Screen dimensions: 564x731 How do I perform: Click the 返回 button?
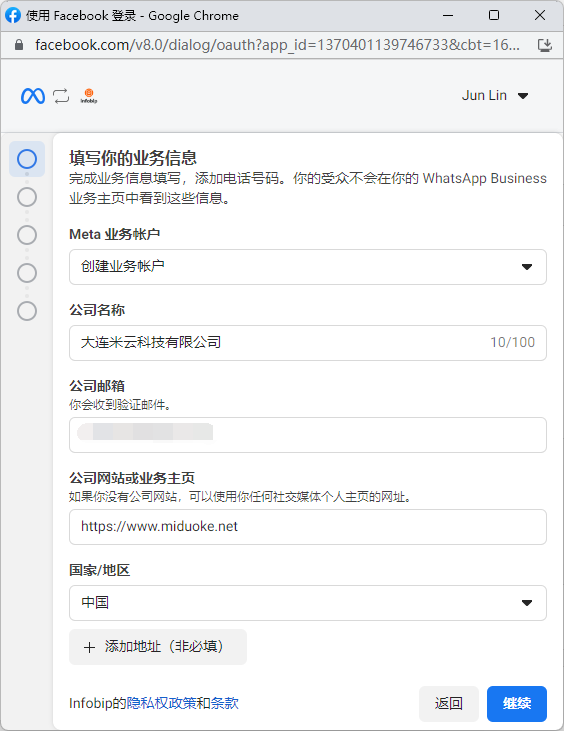[x=448, y=703]
